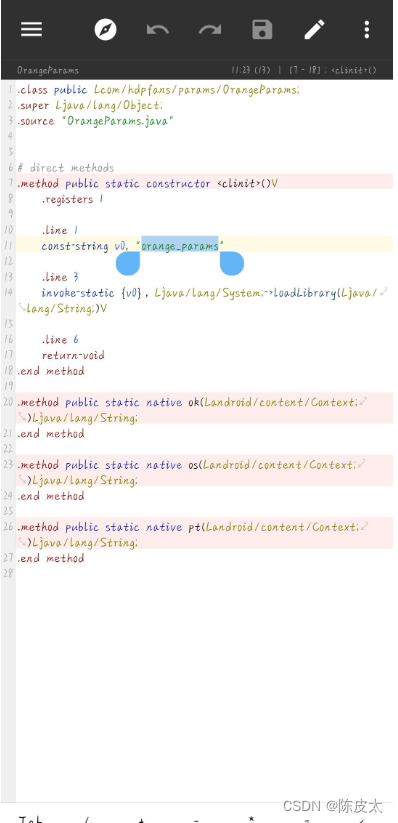Viewport: 398px width, 823px height.
Task: Tap the lang/String;)V wrapped continuation line
Action: (67, 309)
